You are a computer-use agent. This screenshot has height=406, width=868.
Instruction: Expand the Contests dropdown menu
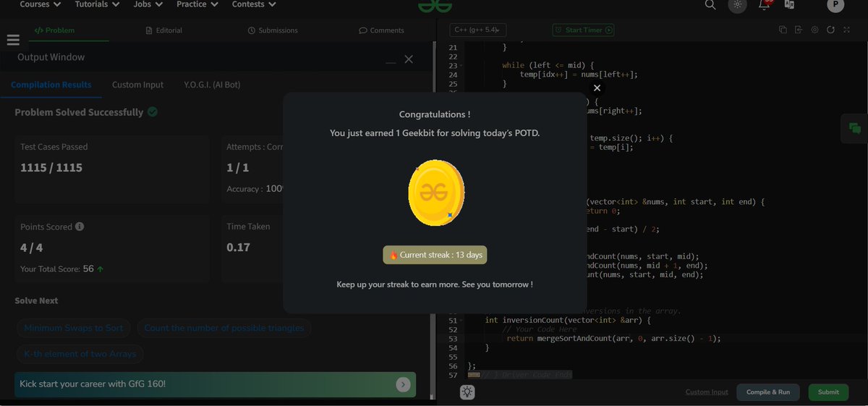click(x=254, y=4)
